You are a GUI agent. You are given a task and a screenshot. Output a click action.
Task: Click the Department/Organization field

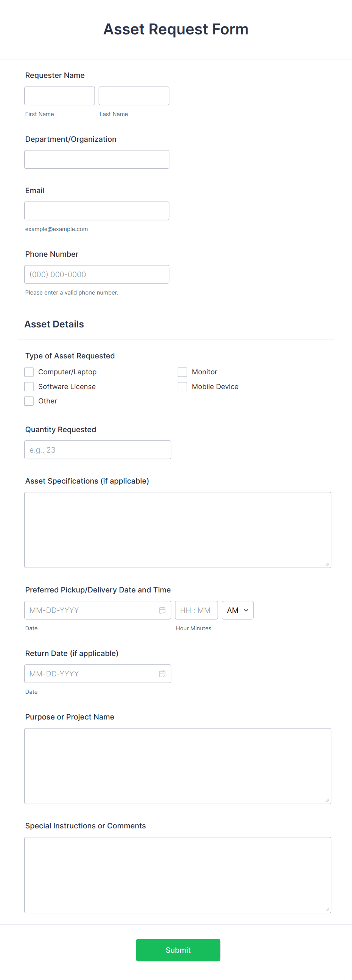point(97,159)
